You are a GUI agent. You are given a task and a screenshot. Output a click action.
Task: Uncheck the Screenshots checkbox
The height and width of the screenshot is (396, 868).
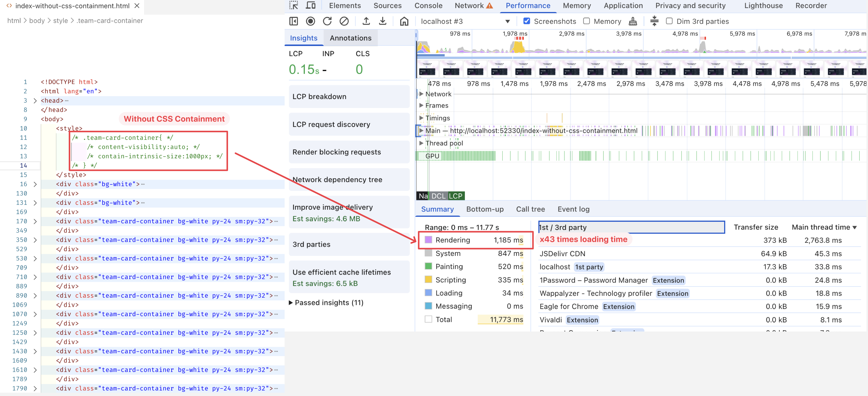click(526, 21)
